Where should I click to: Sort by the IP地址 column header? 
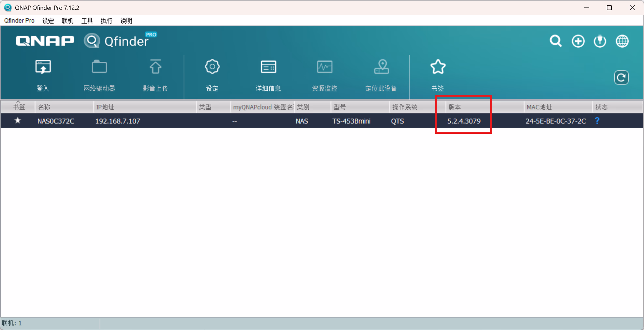tap(145, 107)
